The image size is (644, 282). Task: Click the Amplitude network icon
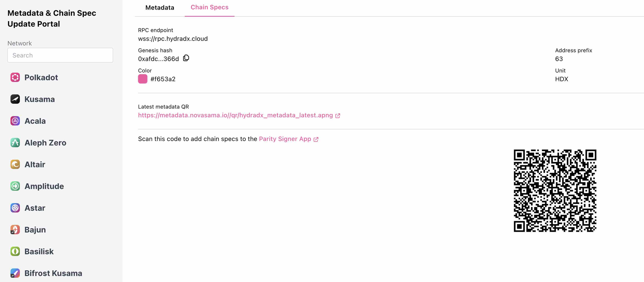coord(15,186)
